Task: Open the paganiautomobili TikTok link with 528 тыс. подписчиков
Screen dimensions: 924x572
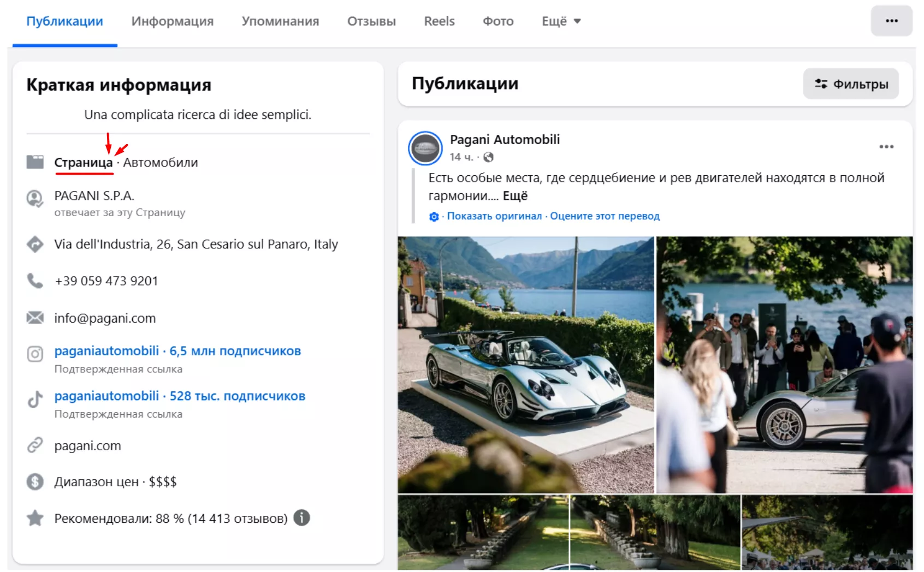Action: click(x=180, y=396)
